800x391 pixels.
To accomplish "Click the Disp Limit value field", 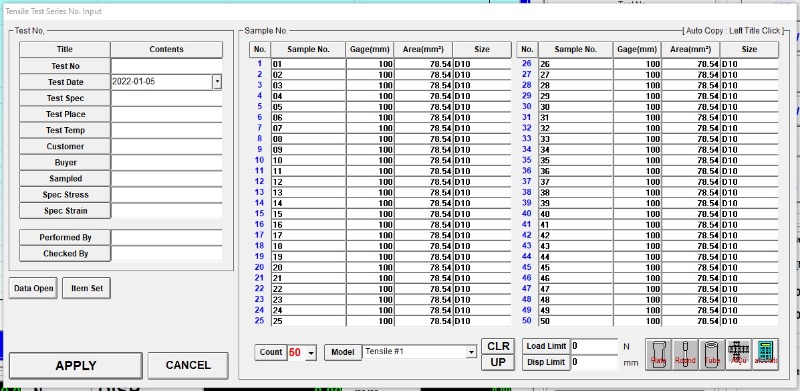I will tap(594, 362).
